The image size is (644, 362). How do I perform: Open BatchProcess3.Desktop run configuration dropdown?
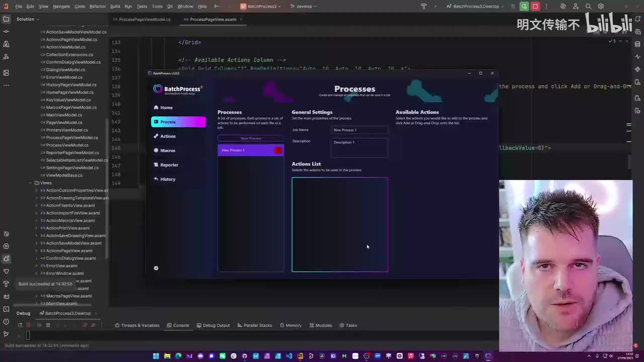(474, 7)
